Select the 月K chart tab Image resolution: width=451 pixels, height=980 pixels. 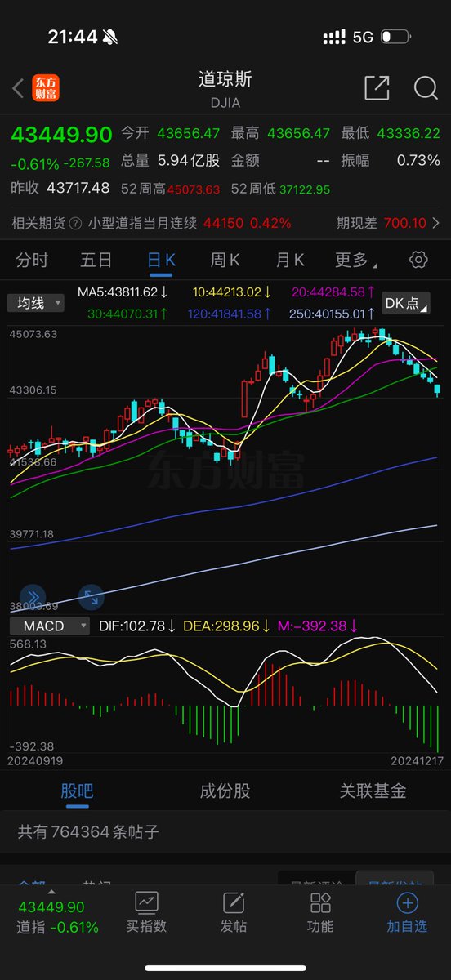pos(290,261)
